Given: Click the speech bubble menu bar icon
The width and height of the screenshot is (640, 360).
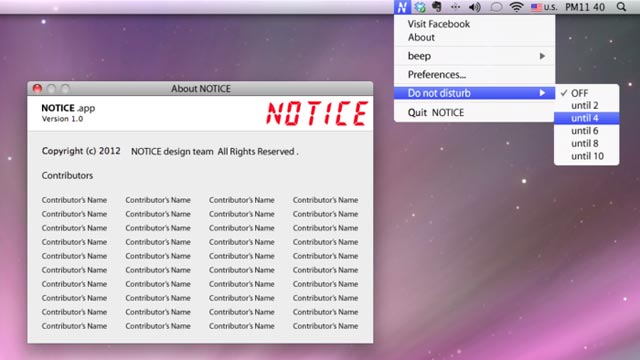Looking at the screenshot, I should 496,7.
